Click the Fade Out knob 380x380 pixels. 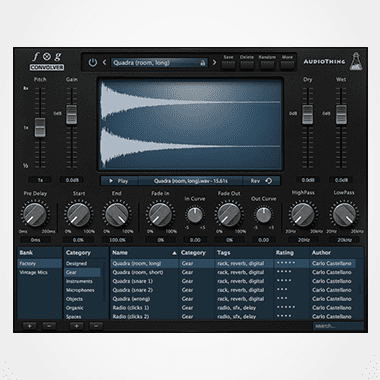(229, 215)
